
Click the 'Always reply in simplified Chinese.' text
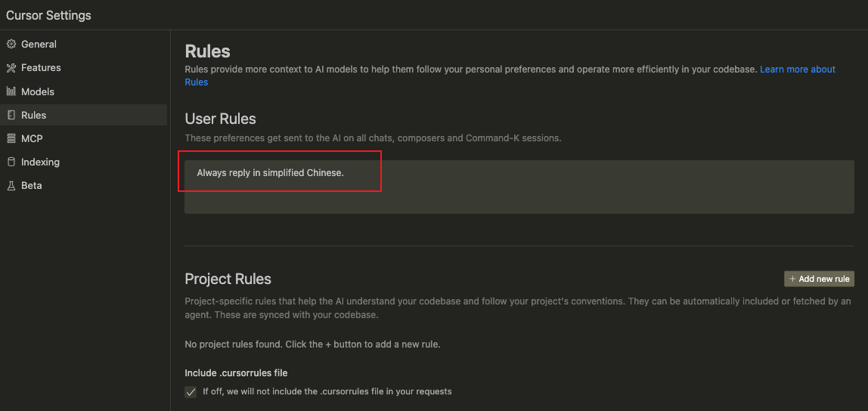pyautogui.click(x=271, y=173)
